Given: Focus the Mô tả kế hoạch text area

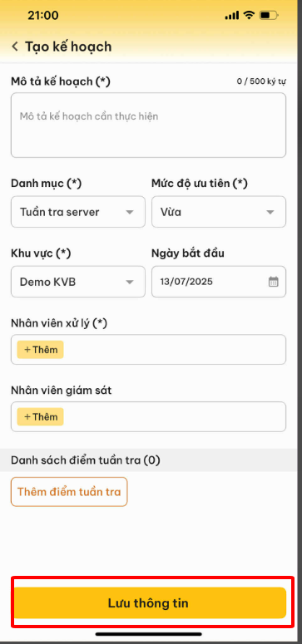Looking at the screenshot, I should (x=149, y=125).
